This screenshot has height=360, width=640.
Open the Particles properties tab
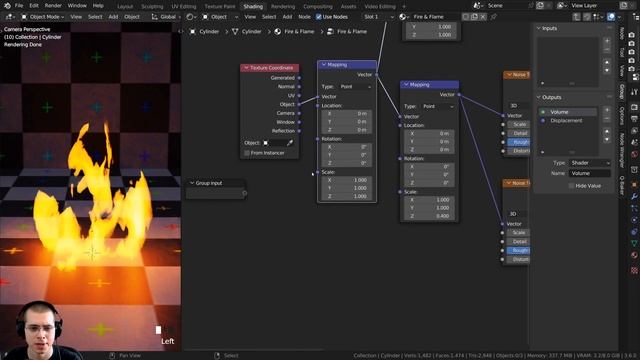point(634,208)
